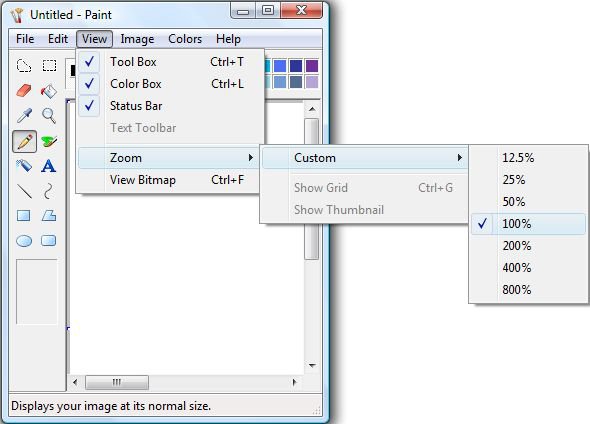This screenshot has height=424, width=590.
Task: Select the Fill With Color bucket tool
Action: (49, 91)
